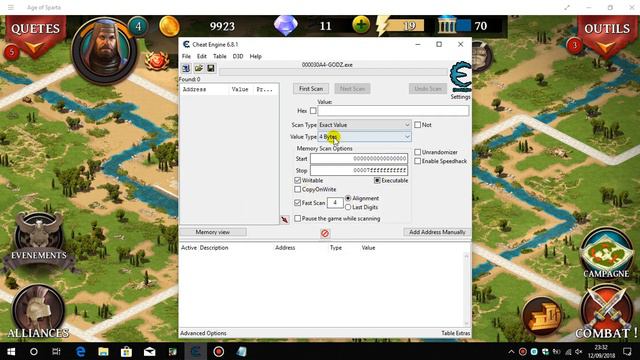Open Microsoft Store from taskbar
Viewport: 640px width, 360px height.
pyautogui.click(x=126, y=351)
